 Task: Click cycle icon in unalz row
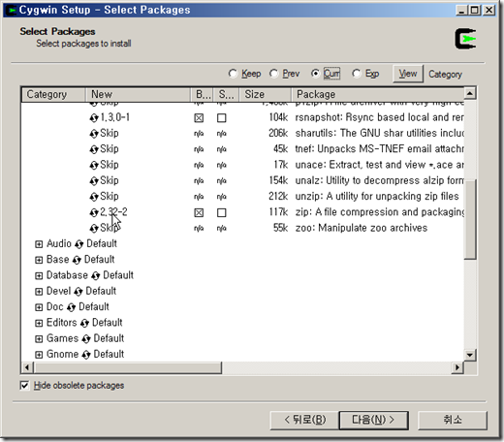[x=94, y=181]
